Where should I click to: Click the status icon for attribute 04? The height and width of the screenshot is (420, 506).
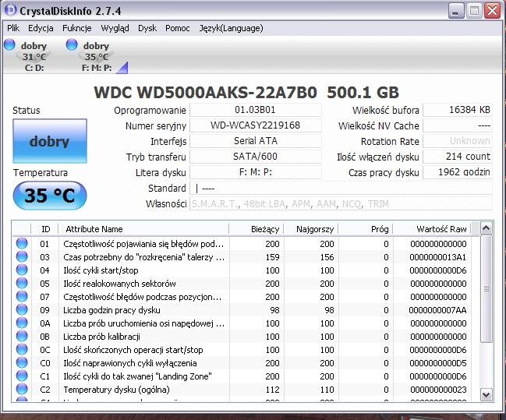(22, 270)
